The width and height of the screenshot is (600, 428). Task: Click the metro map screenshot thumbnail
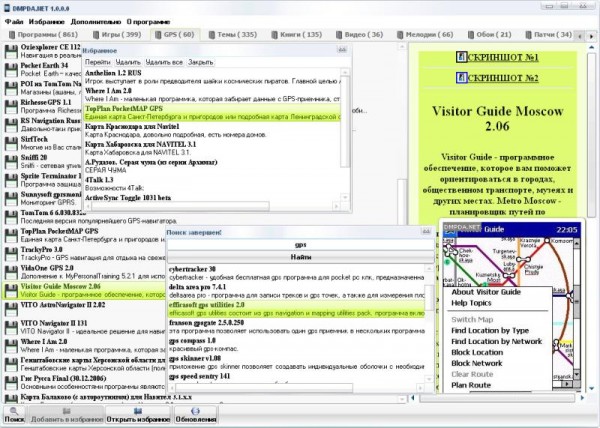[x=512, y=306]
